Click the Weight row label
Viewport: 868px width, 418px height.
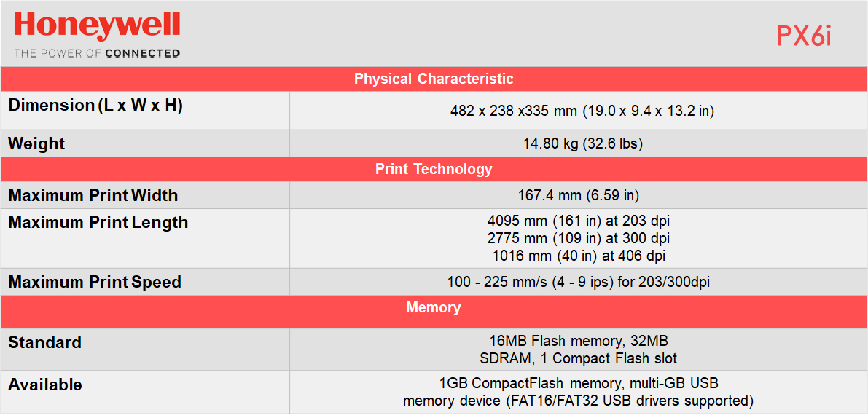(36, 144)
